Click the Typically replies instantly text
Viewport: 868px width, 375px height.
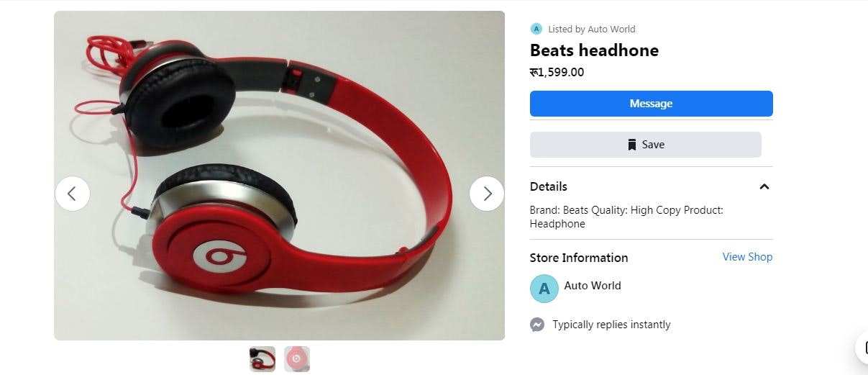coord(611,325)
